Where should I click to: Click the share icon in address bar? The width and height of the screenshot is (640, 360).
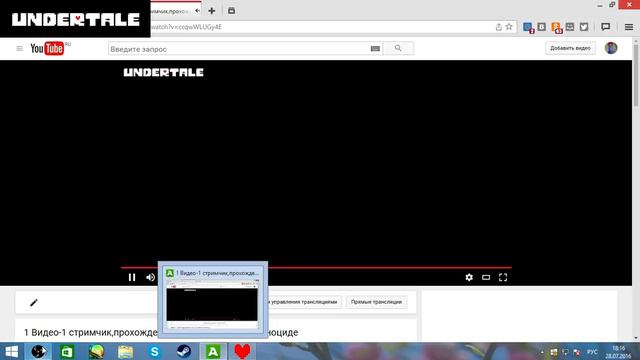click(498, 27)
